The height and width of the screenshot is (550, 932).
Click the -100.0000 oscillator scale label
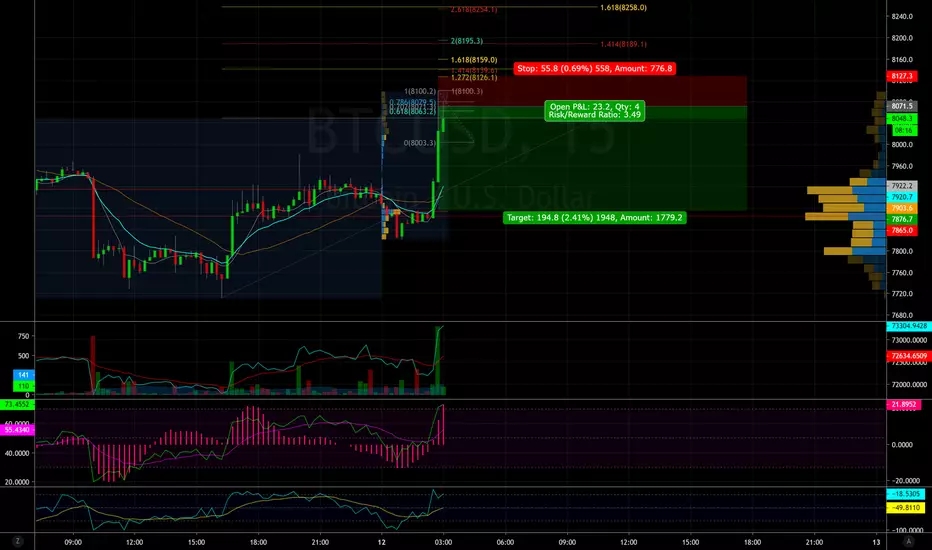coord(906,530)
